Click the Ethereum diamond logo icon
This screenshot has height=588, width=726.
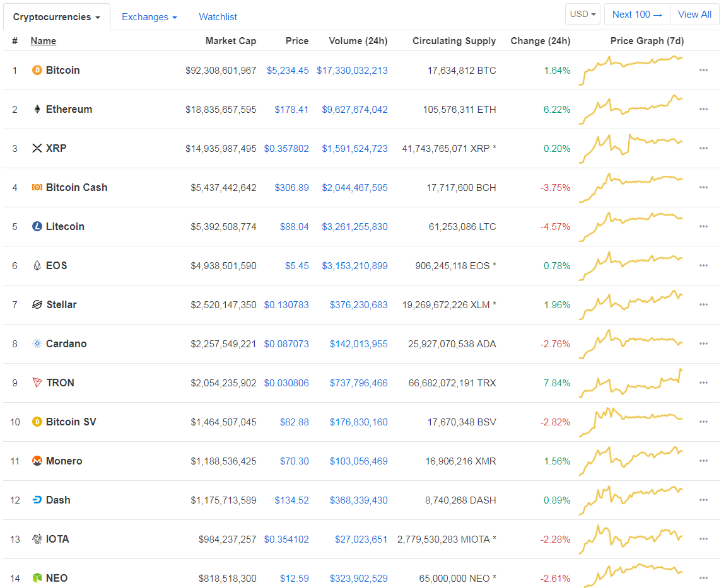point(37,109)
